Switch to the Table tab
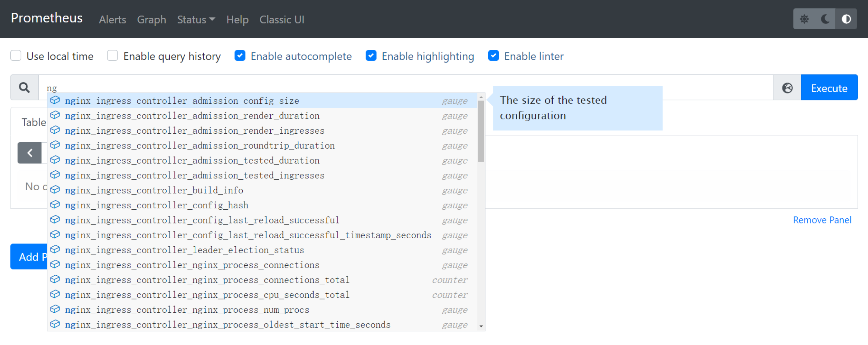The height and width of the screenshot is (345, 868). (33, 122)
